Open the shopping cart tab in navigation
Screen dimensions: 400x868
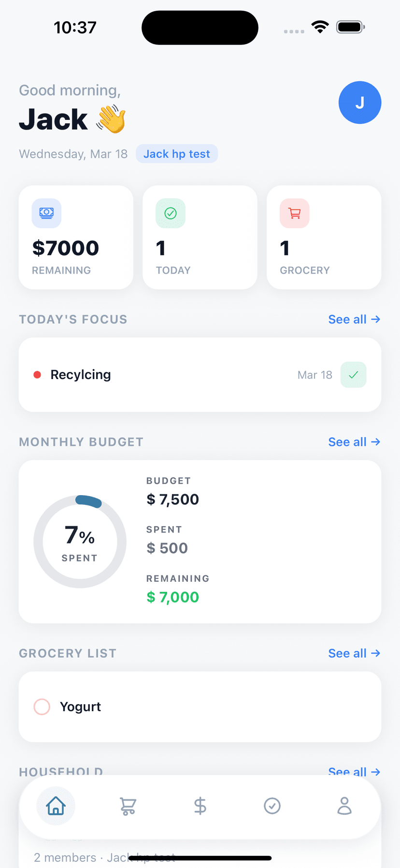click(128, 806)
